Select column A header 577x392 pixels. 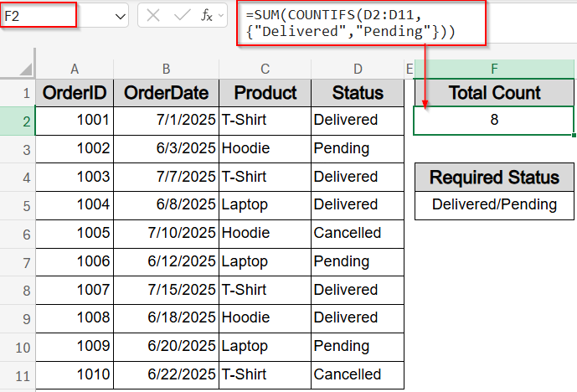[x=75, y=69]
